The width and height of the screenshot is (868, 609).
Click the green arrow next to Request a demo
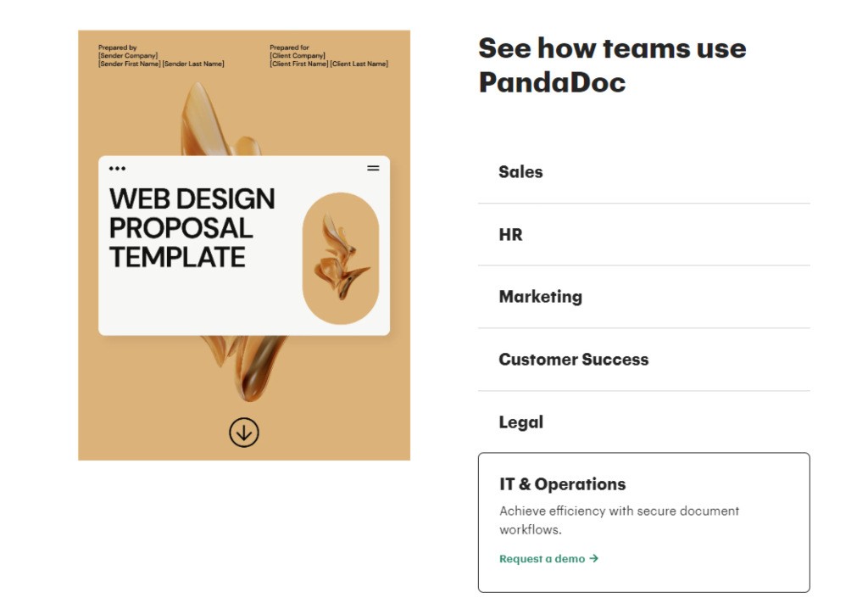pos(594,558)
